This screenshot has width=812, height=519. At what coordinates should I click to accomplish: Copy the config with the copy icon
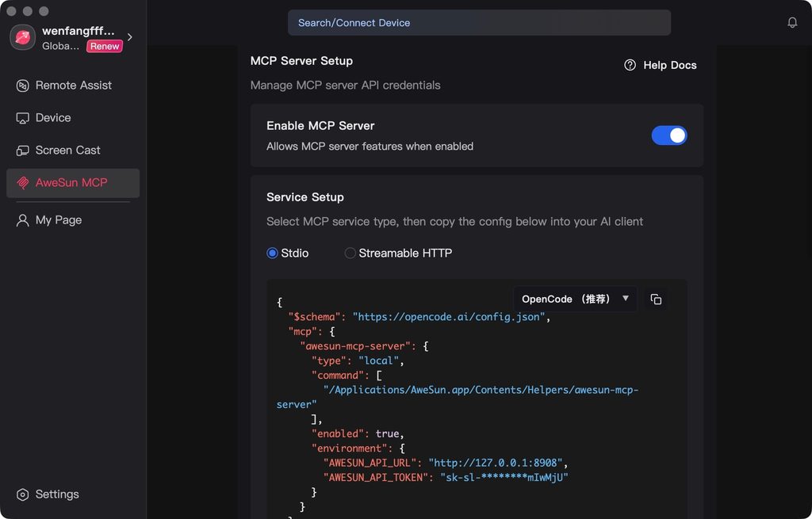pos(656,299)
